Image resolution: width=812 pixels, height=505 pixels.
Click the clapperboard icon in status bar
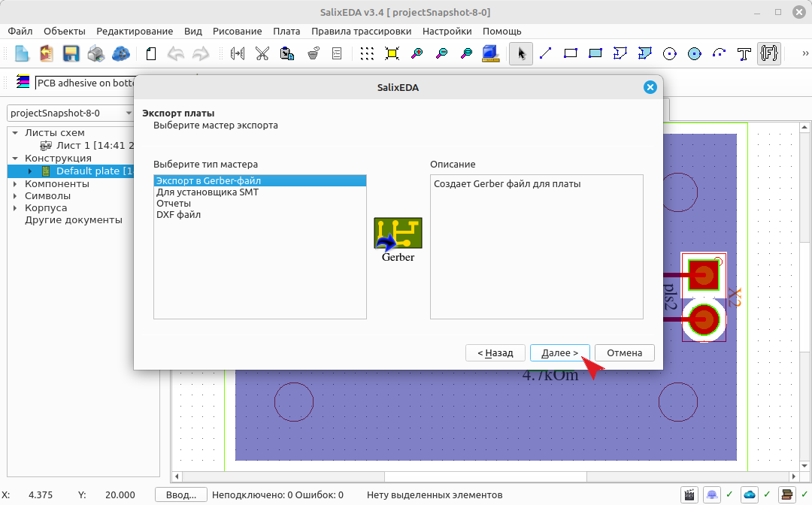pos(689,494)
